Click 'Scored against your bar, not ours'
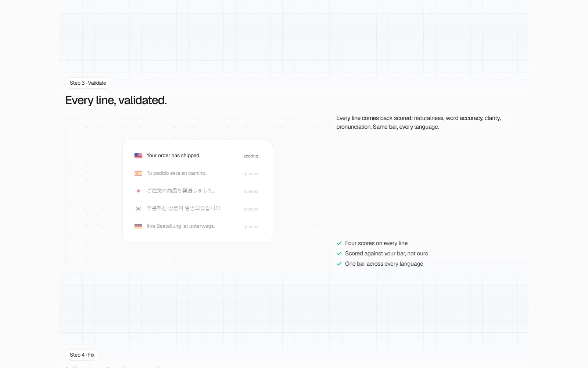This screenshot has height=368, width=588. pyautogui.click(x=386, y=254)
